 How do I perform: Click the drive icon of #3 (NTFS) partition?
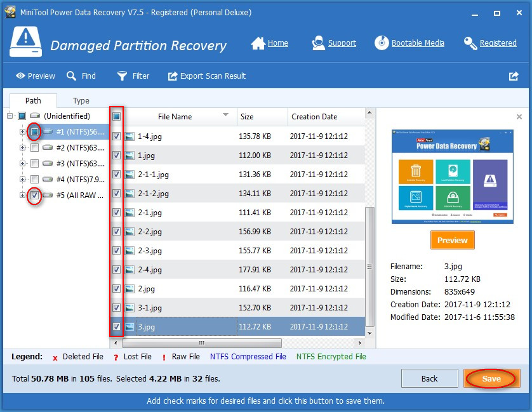[48, 163]
